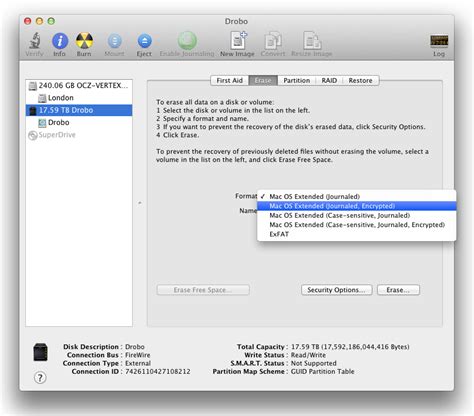Click the Resize Image icon
Screen dimensions: 474x416
[x=312, y=41]
